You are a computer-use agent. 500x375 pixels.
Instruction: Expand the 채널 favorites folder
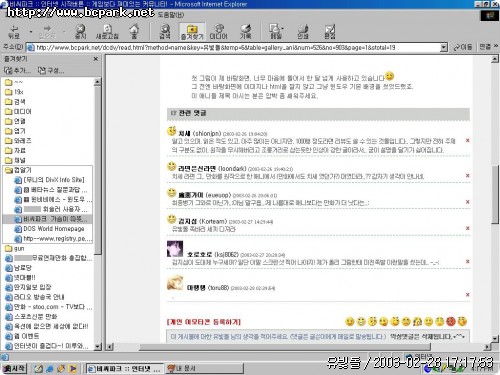(x=15, y=160)
